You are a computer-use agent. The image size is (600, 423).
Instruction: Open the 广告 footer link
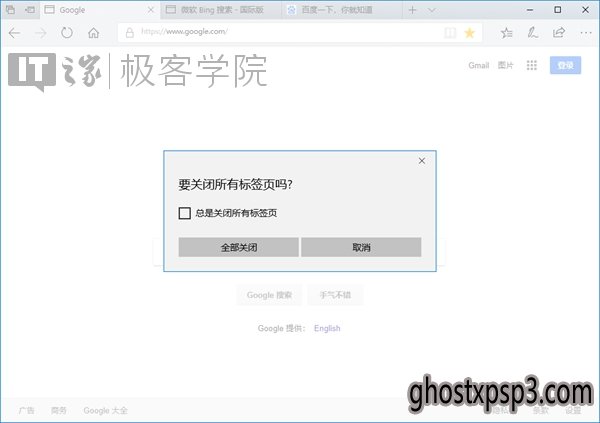[26, 410]
